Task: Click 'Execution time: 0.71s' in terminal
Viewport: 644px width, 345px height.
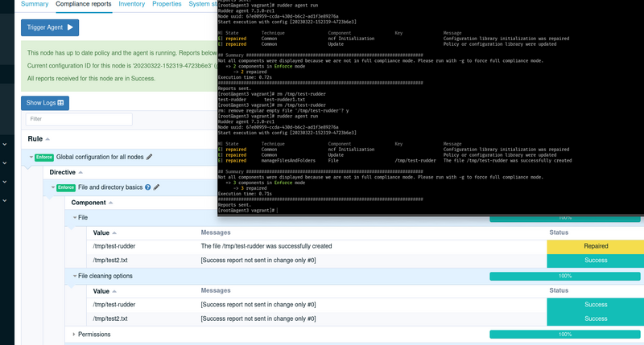Action: tap(245, 194)
